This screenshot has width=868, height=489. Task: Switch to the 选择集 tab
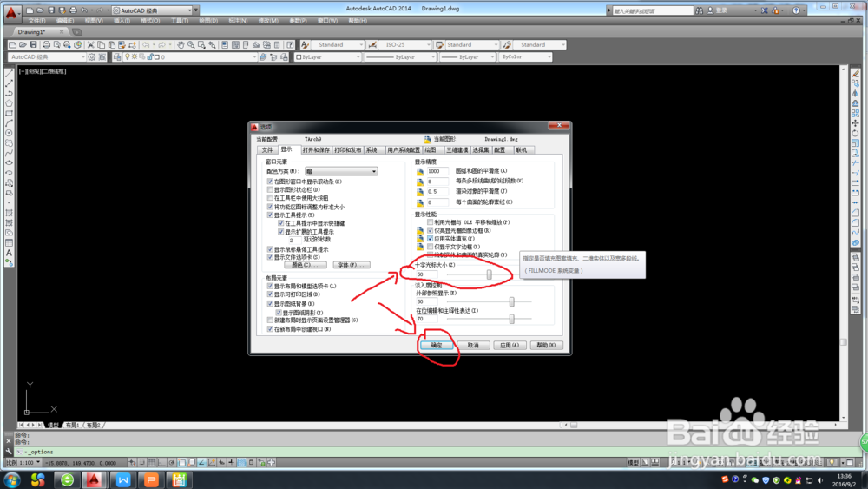click(481, 150)
